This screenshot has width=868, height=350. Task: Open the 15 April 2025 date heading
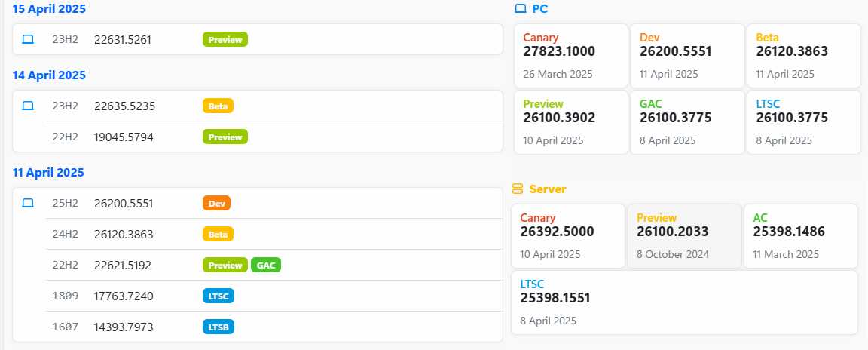point(49,9)
